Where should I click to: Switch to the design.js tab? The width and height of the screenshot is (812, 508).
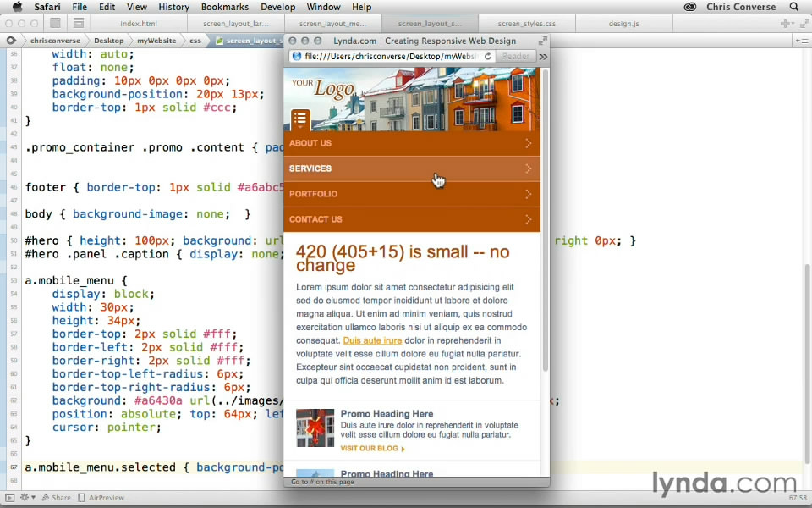[623, 24]
